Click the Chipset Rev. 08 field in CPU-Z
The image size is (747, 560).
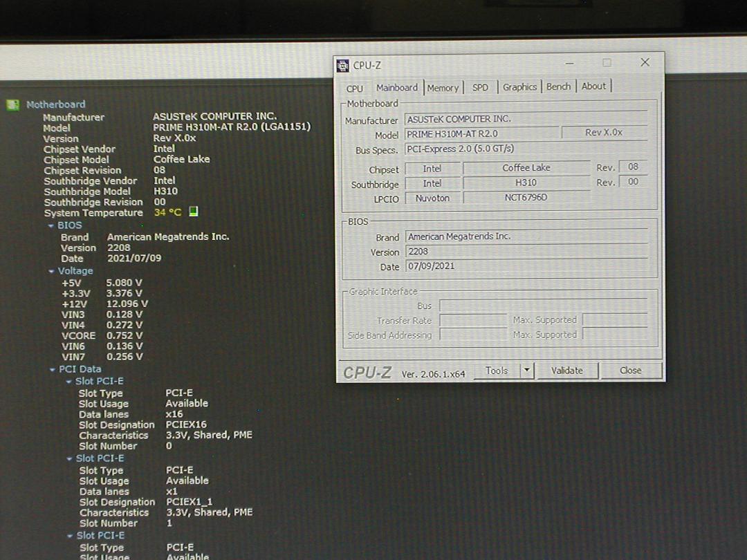(633, 167)
